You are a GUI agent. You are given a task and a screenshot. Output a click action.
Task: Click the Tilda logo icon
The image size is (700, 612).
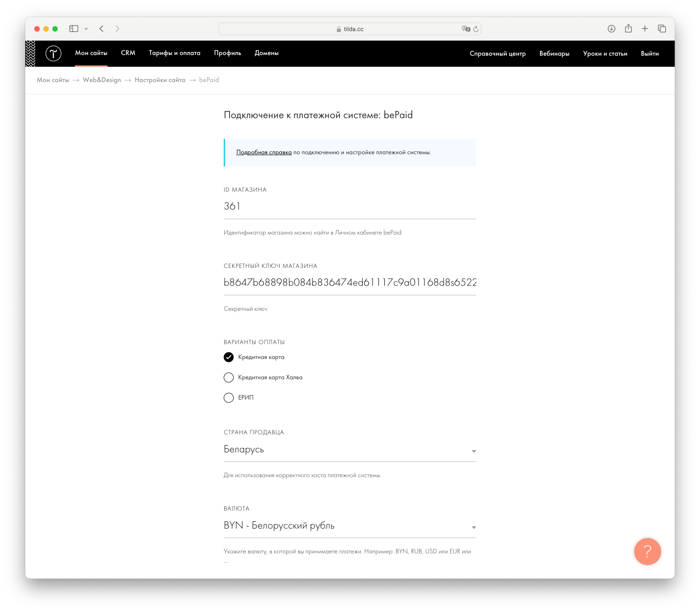pos(53,53)
